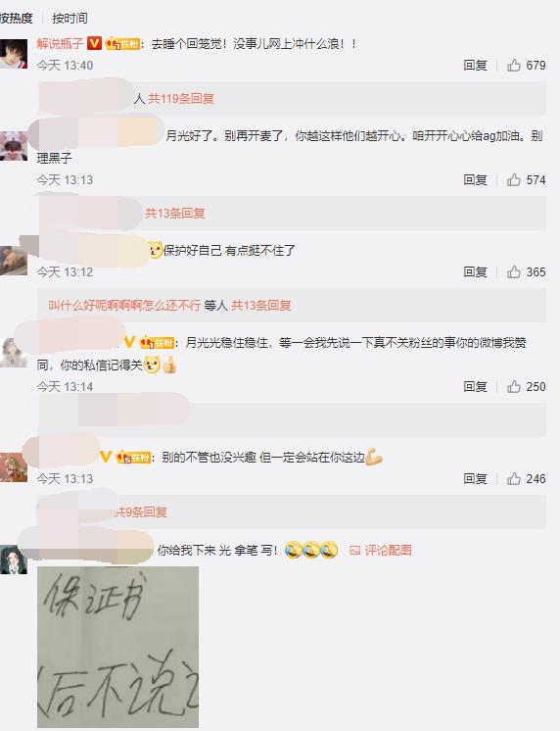Screen dimensions: 560x731
Task: Click the orange V verified badge beside 解说瓶子
Action: pyautogui.click(x=94, y=44)
